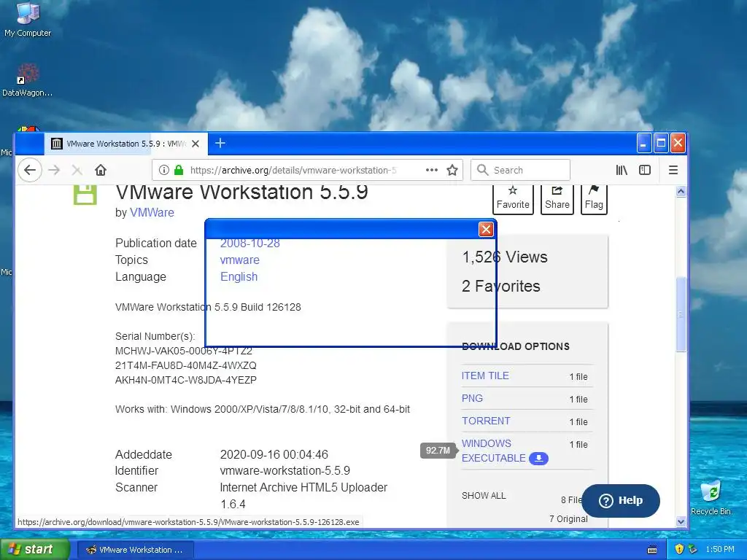This screenshot has width=747, height=560.
Task: Click the keyboard icon in the taskbar tray
Action: tap(652, 550)
